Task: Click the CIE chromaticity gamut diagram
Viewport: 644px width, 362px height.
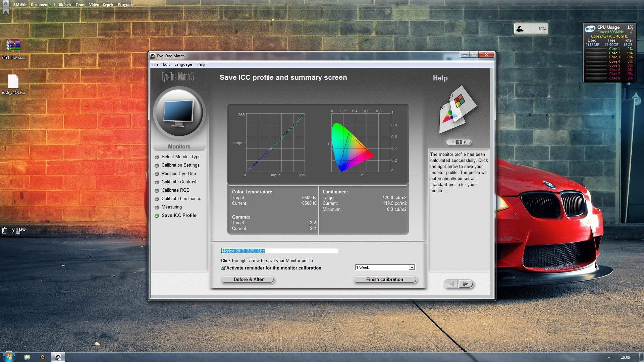Action: click(361, 143)
